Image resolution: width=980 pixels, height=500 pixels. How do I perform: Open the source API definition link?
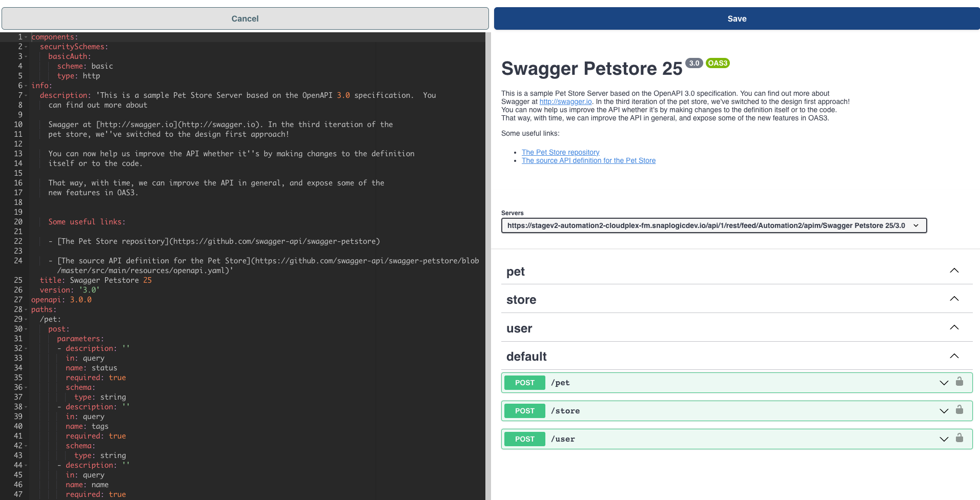pyautogui.click(x=588, y=160)
